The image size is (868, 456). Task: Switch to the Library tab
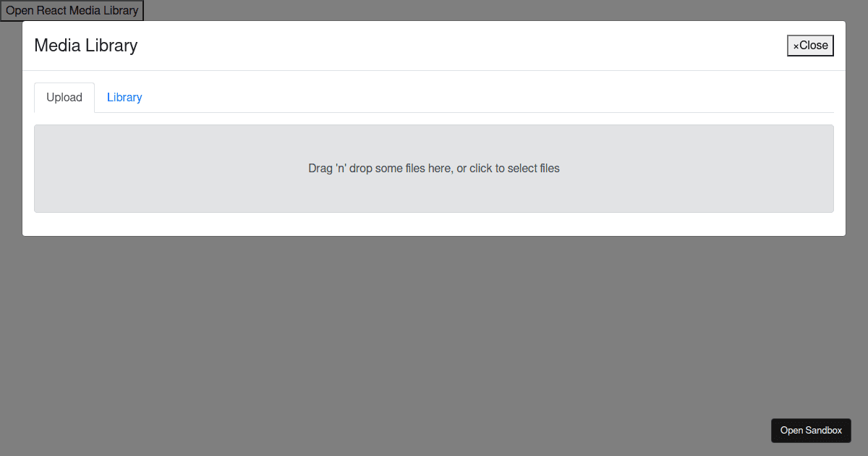pyautogui.click(x=124, y=97)
